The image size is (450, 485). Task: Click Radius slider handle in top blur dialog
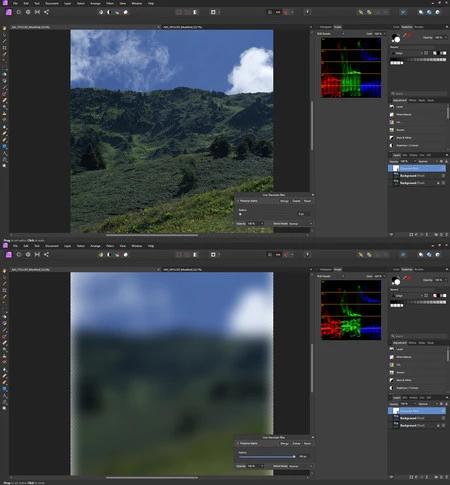240,214
